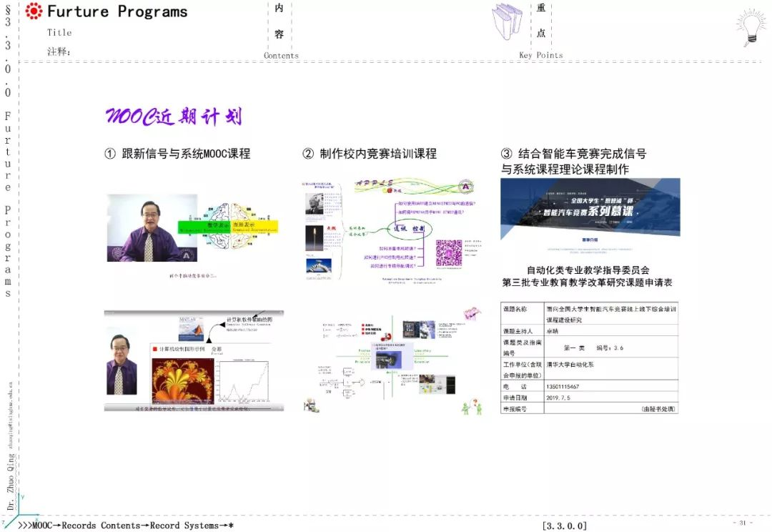Click the '课题主持人' table cell
Image resolution: width=772 pixels, height=532 pixels.
523,331
